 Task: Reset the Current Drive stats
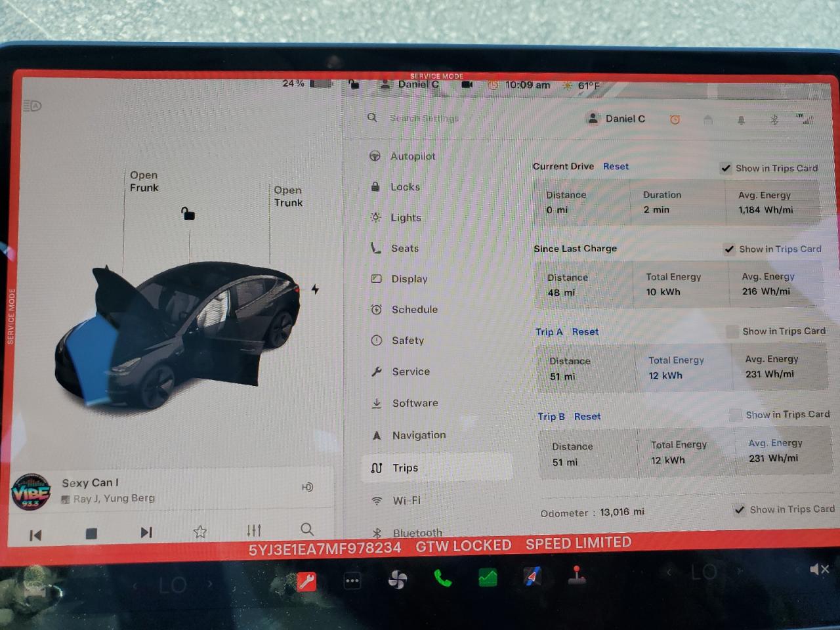tap(616, 167)
